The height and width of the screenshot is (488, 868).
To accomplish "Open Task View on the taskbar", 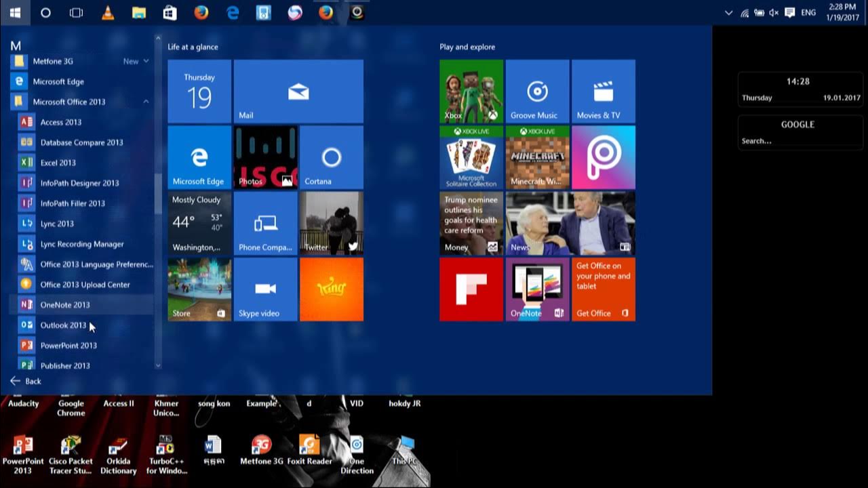I will point(76,12).
